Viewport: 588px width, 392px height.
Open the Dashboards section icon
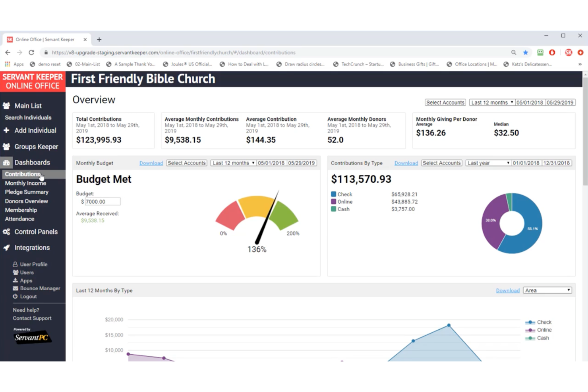(7, 162)
